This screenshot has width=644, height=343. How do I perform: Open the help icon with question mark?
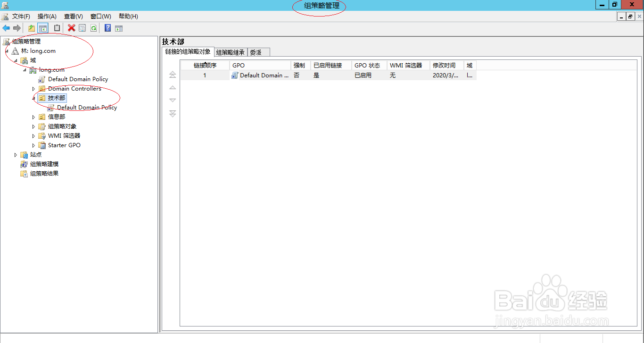107,28
